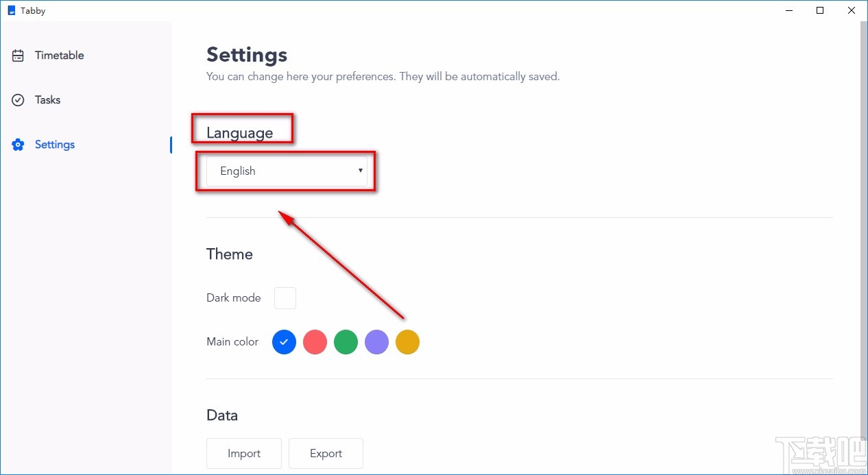Select the blue main color
Image resolution: width=868 pixels, height=475 pixels.
284,342
